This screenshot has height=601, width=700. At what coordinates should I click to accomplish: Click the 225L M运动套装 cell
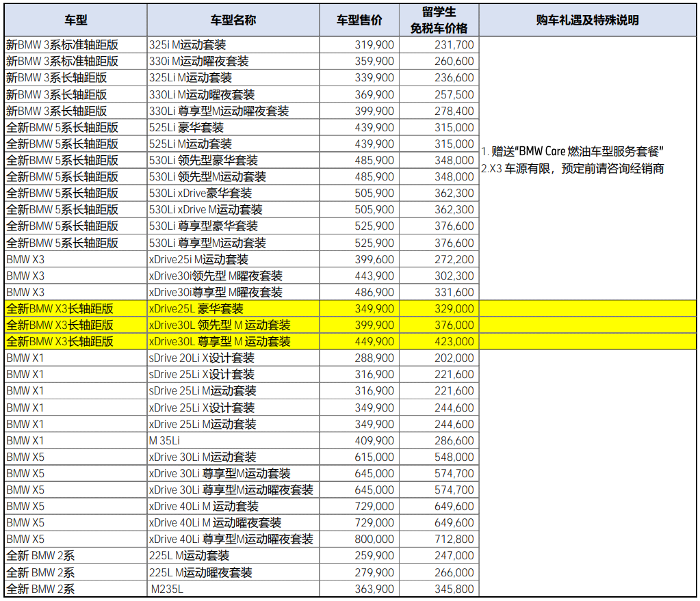233,556
